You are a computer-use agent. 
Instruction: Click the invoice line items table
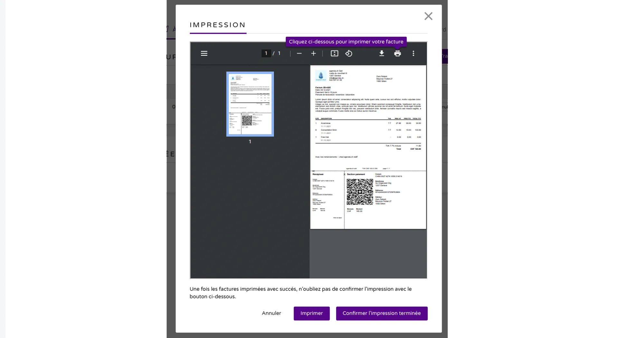click(368, 130)
